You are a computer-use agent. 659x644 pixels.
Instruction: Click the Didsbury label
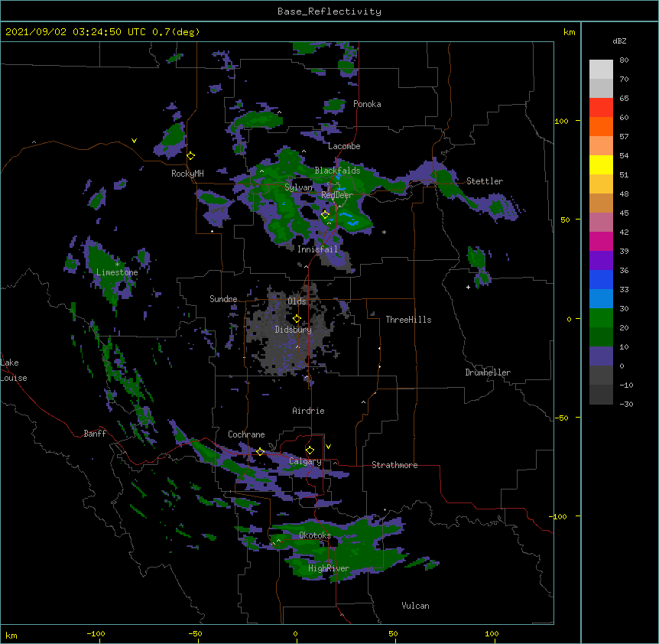tap(293, 330)
